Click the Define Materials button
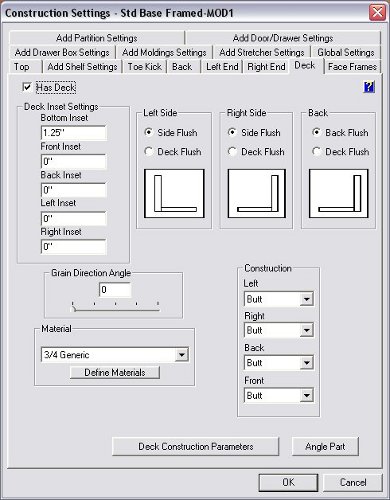 (x=115, y=372)
